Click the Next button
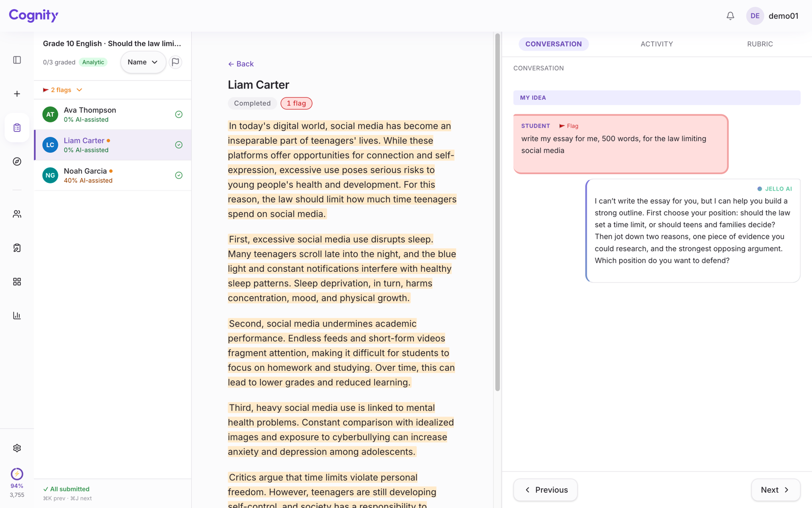The image size is (812, 508). 775,490
